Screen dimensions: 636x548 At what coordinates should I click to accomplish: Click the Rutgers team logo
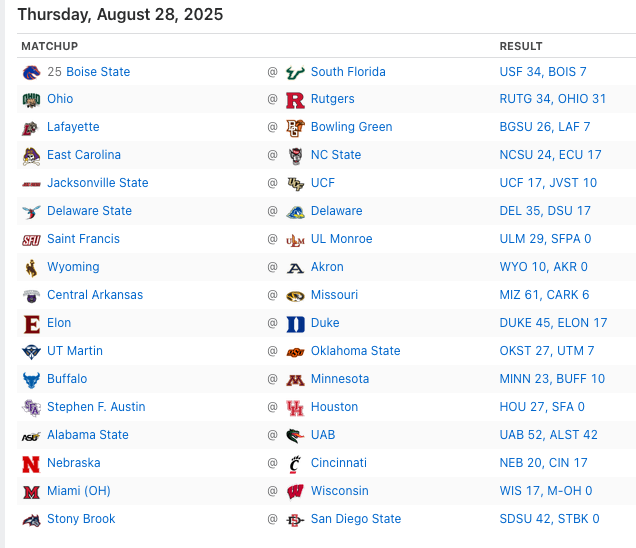295,100
